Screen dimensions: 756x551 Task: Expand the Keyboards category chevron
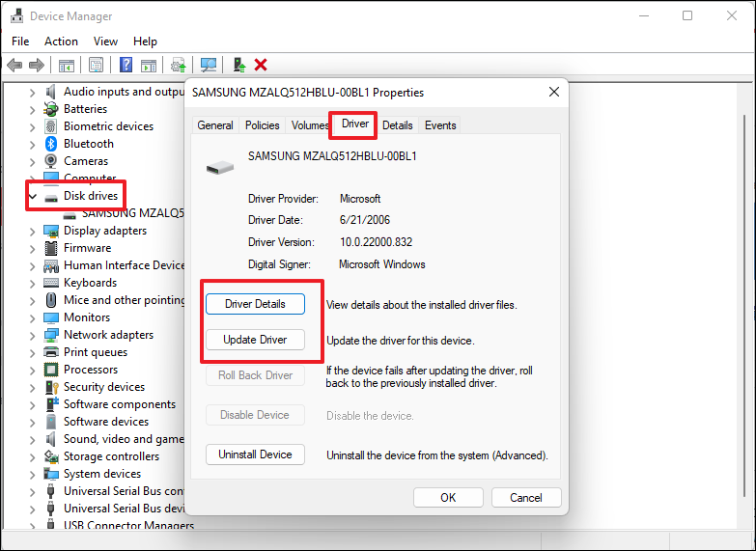pos(32,284)
